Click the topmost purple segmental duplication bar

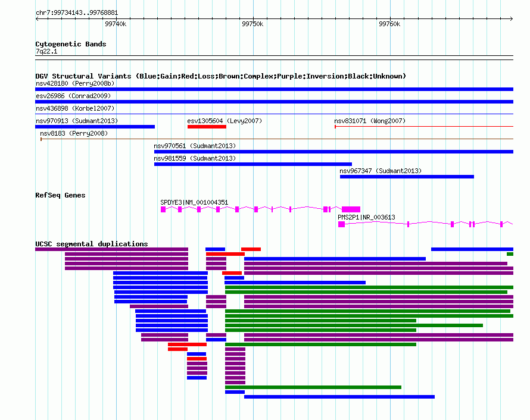click(x=111, y=249)
